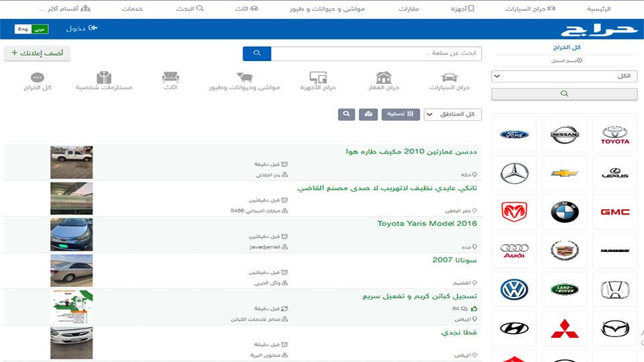Image resolution: width=644 pixels, height=362 pixels.
Task: Click location حفر الباطن on tank listing
Action: tap(458, 211)
